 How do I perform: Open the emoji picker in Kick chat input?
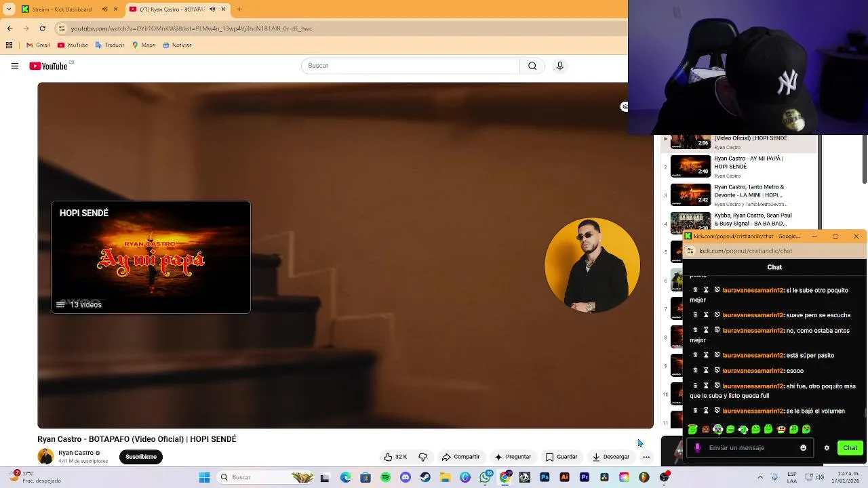pyautogui.click(x=804, y=448)
